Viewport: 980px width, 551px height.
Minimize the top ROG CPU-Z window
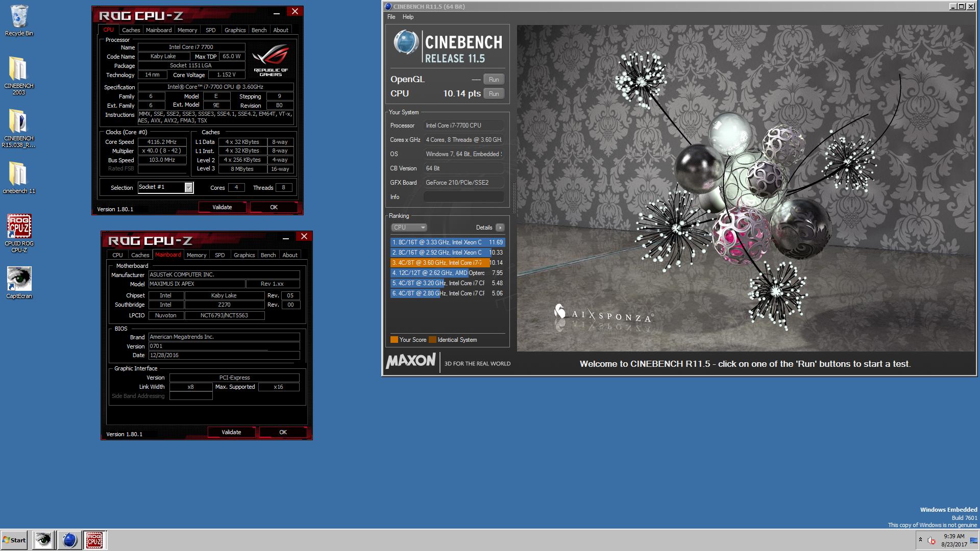(x=276, y=12)
